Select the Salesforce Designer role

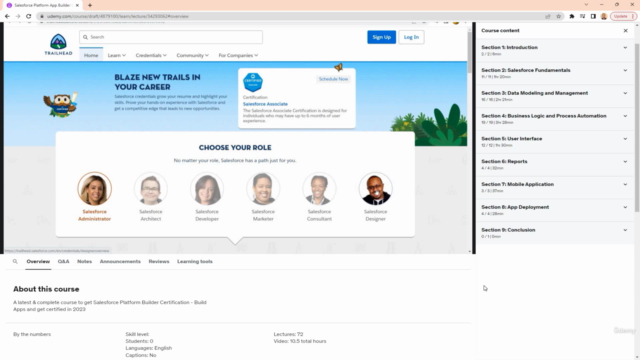click(x=376, y=197)
